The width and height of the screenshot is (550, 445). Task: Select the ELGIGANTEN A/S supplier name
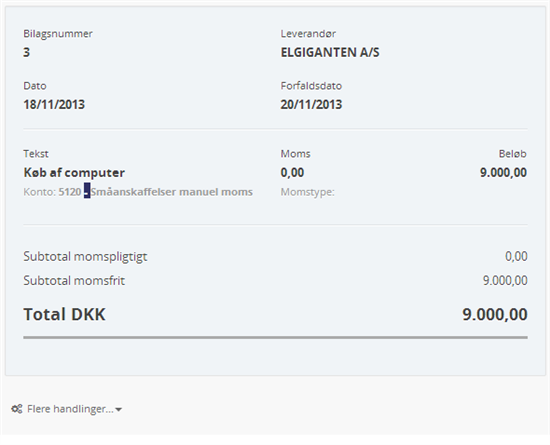click(330, 52)
